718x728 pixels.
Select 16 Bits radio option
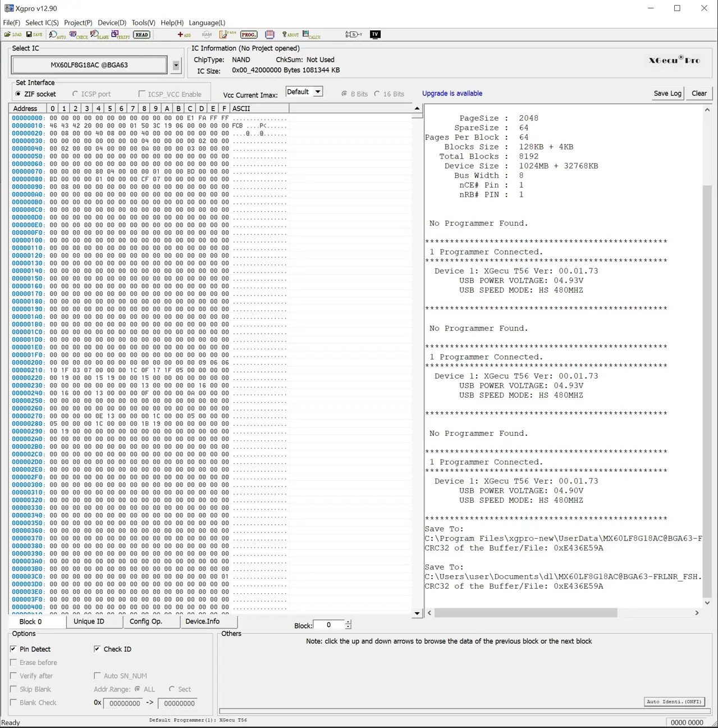pos(389,94)
